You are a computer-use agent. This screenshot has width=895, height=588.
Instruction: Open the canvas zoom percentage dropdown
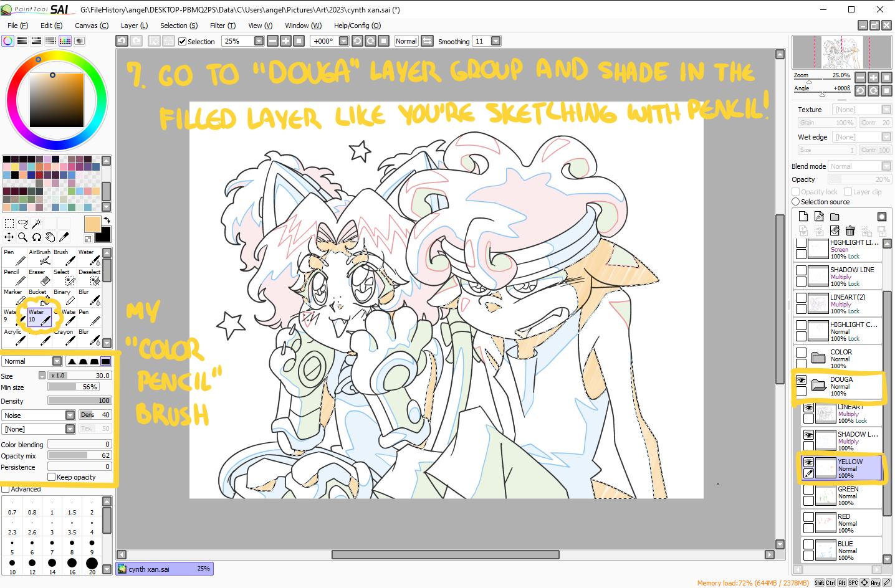[x=259, y=41]
